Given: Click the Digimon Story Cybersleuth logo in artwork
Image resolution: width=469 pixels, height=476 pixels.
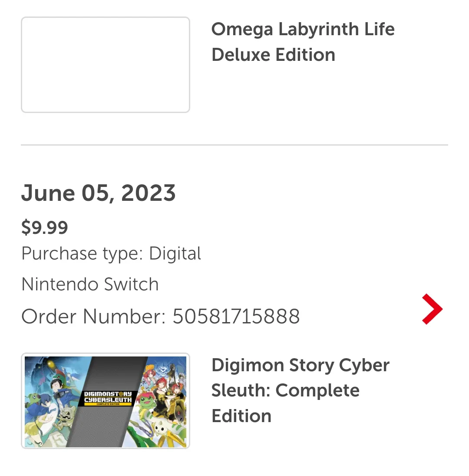Looking at the screenshot, I should tap(108, 398).
